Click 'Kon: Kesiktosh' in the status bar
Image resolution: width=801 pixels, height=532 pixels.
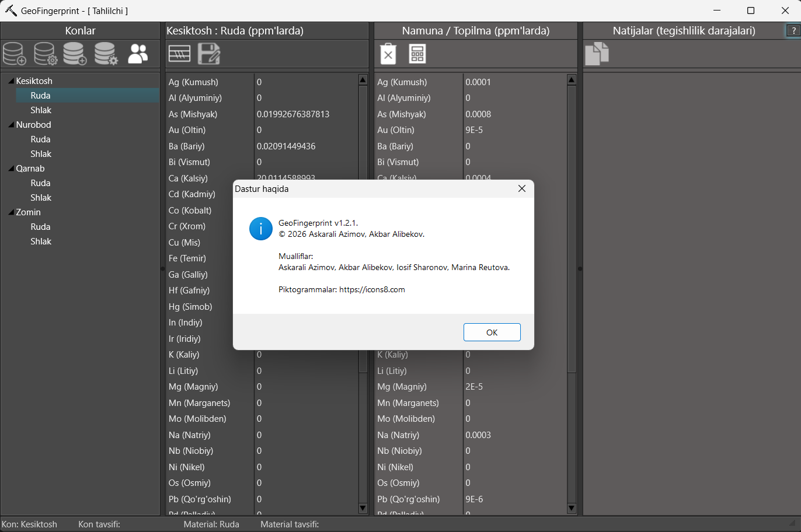click(x=30, y=524)
